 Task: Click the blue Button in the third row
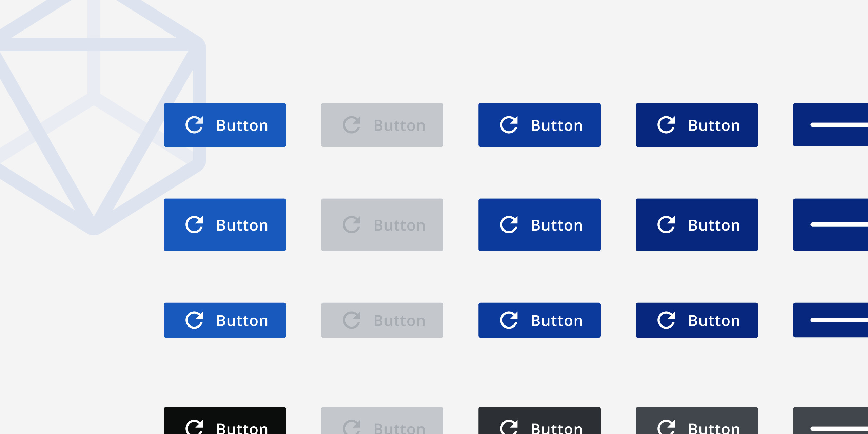[x=225, y=320]
